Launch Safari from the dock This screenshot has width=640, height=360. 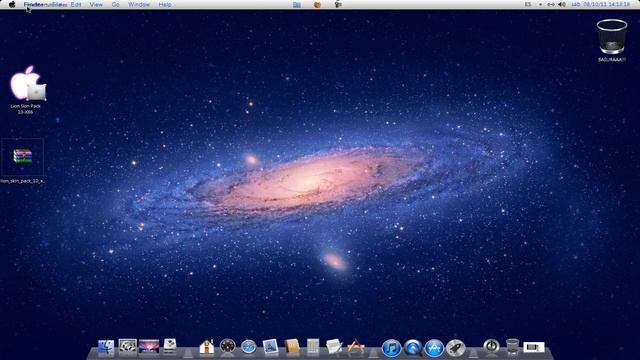pyautogui.click(x=248, y=347)
